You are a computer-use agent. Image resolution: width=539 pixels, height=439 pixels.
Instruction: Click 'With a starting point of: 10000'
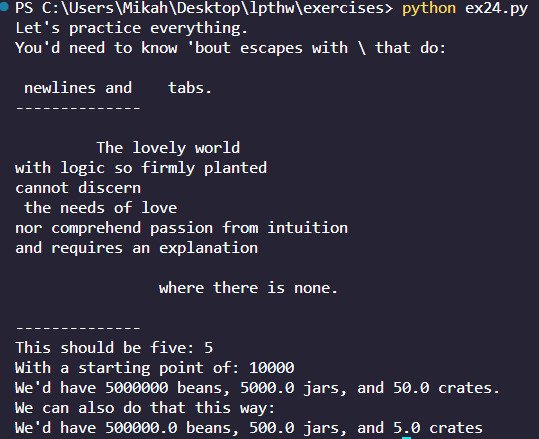pyautogui.click(x=155, y=368)
